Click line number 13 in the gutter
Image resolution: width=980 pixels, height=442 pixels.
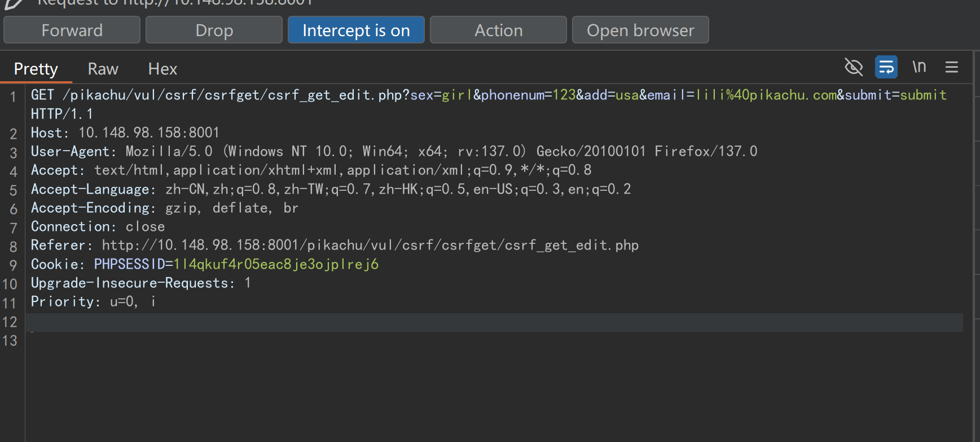10,341
